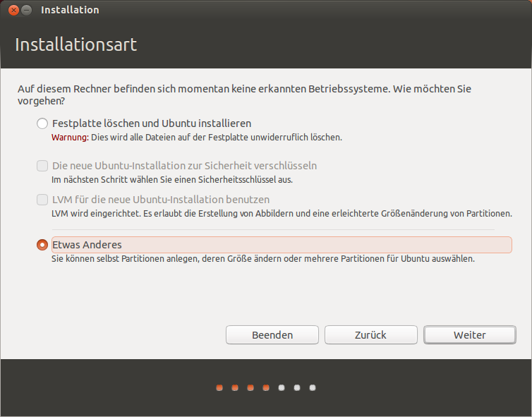Click 'Die neue Ubuntu-Installation zur Sicherheit verschlüsseln' label
This screenshot has width=532, height=417.
184,166
